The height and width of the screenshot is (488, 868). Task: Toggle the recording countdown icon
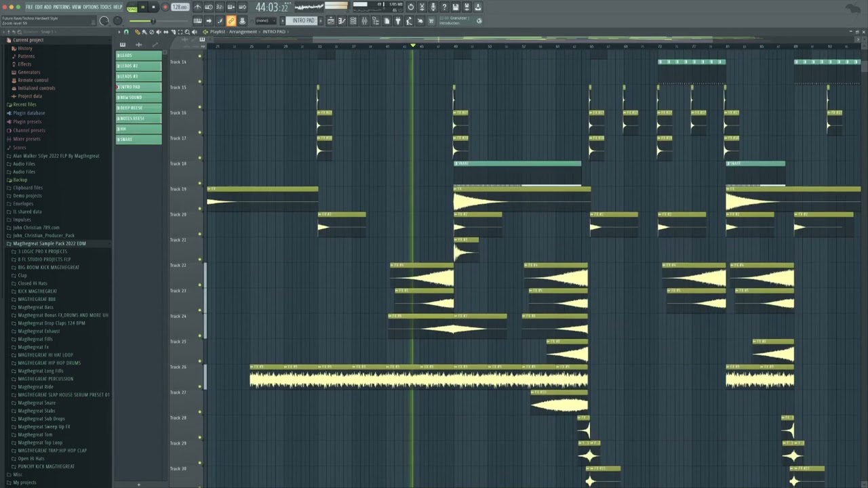220,7
